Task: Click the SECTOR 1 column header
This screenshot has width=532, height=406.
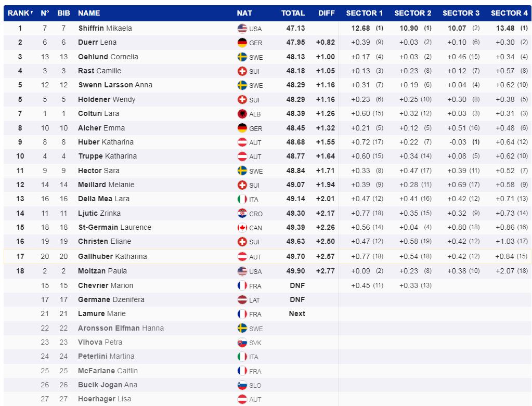Action: 364,13
